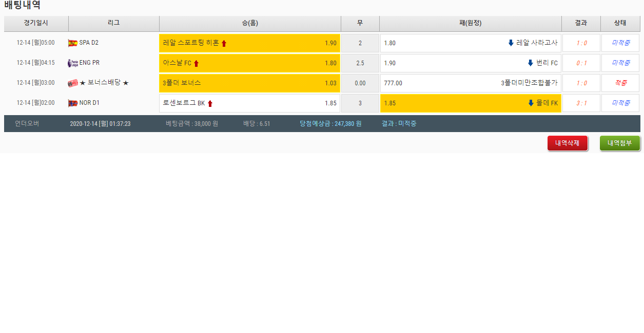Click the highlighted 몰데 FK away cell
The image size is (644, 333).
(x=470, y=103)
